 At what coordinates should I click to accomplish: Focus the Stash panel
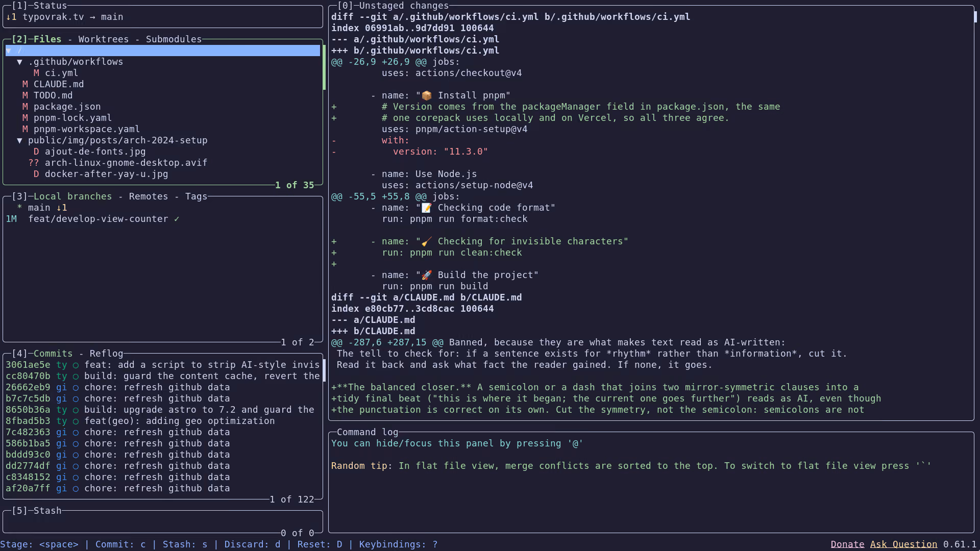click(162, 522)
